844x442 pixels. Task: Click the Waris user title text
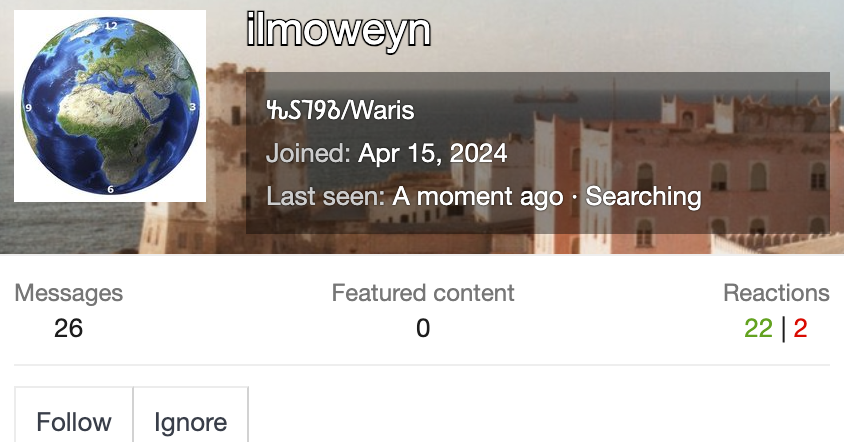click(340, 111)
